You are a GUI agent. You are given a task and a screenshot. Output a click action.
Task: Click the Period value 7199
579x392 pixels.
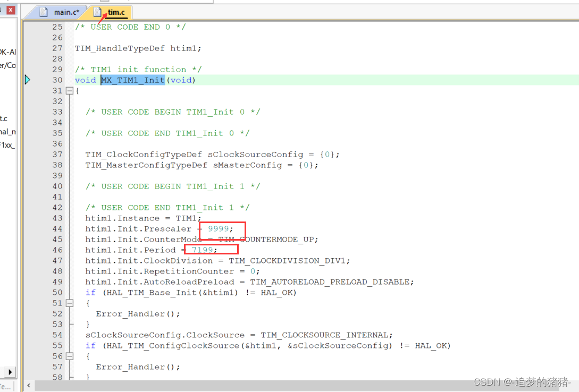[203, 250]
